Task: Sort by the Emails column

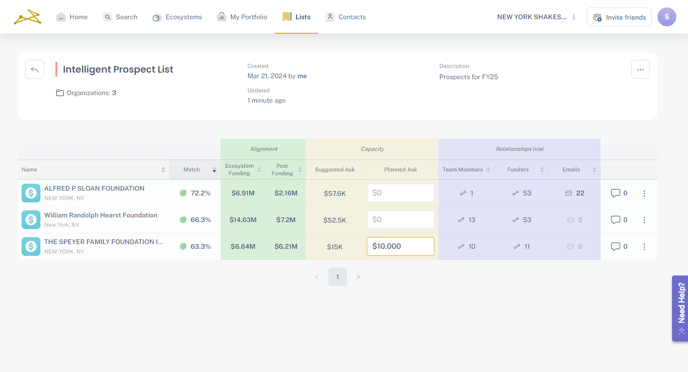Action: pos(594,170)
